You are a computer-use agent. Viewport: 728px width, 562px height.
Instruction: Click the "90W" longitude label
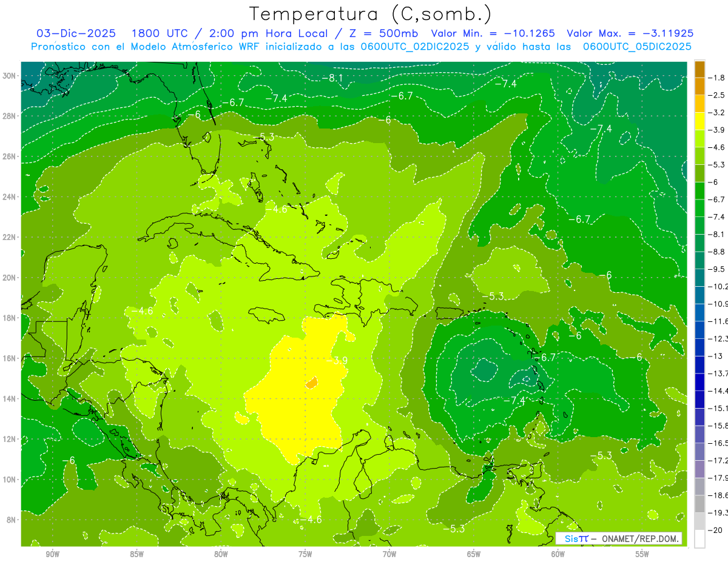tap(53, 554)
